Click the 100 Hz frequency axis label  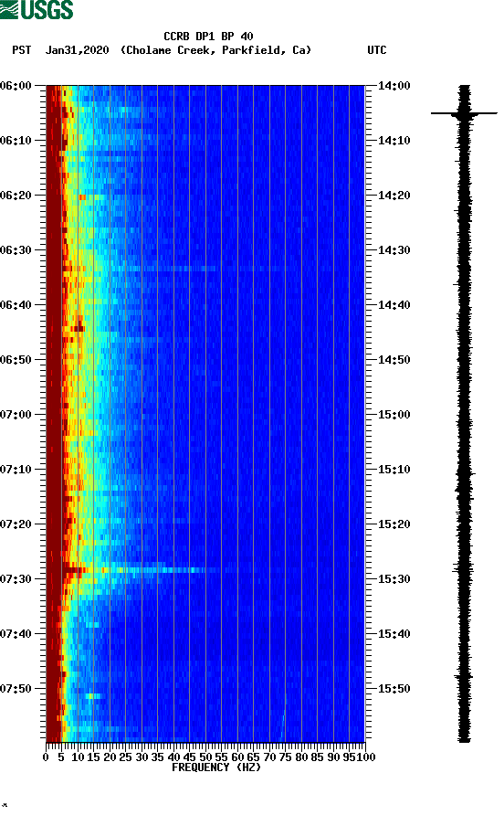point(366,757)
